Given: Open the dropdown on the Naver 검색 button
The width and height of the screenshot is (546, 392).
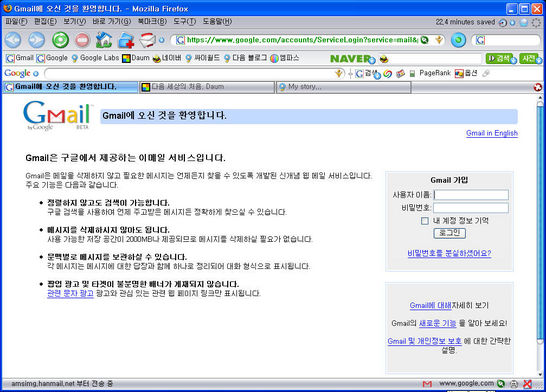Looking at the screenshot, I should point(513,61).
